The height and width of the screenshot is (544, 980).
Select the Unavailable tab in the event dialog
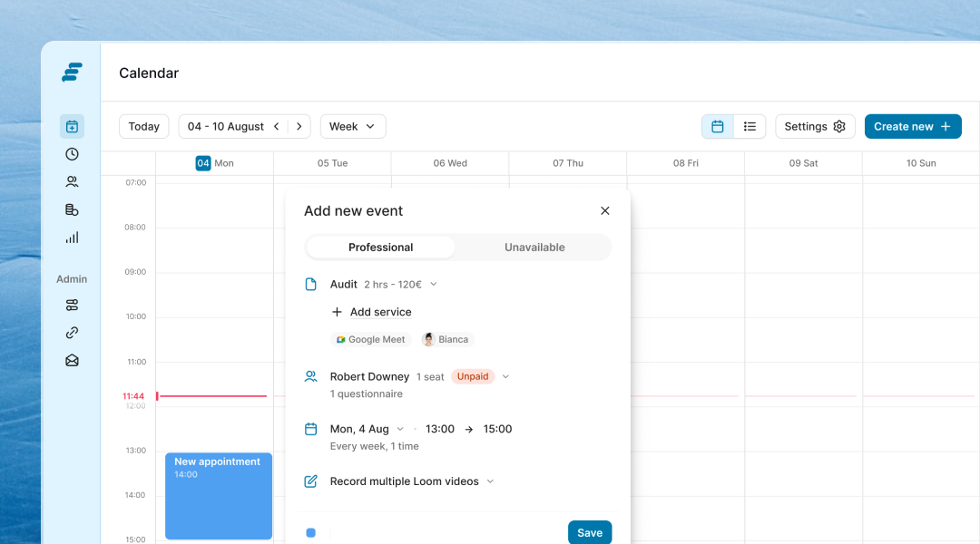point(534,247)
